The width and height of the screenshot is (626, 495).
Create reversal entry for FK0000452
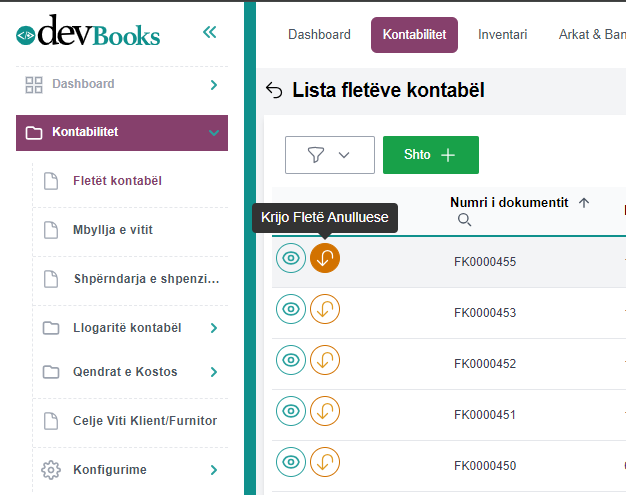325,360
